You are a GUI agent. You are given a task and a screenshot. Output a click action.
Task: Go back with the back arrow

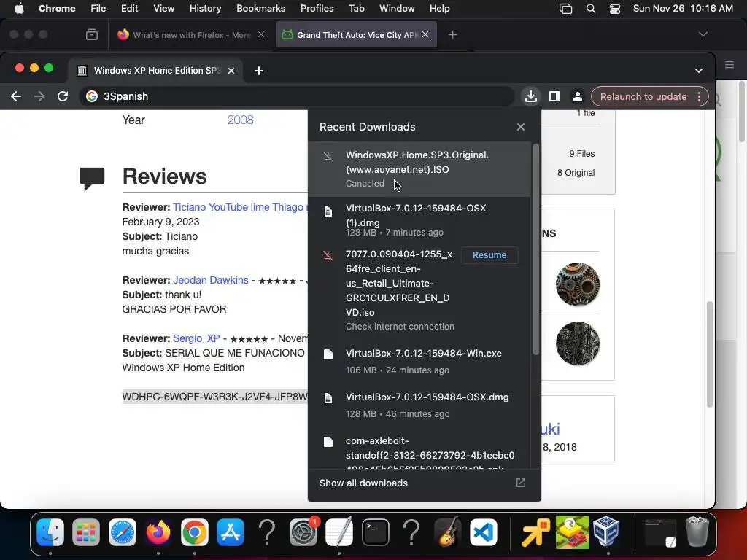(16, 97)
